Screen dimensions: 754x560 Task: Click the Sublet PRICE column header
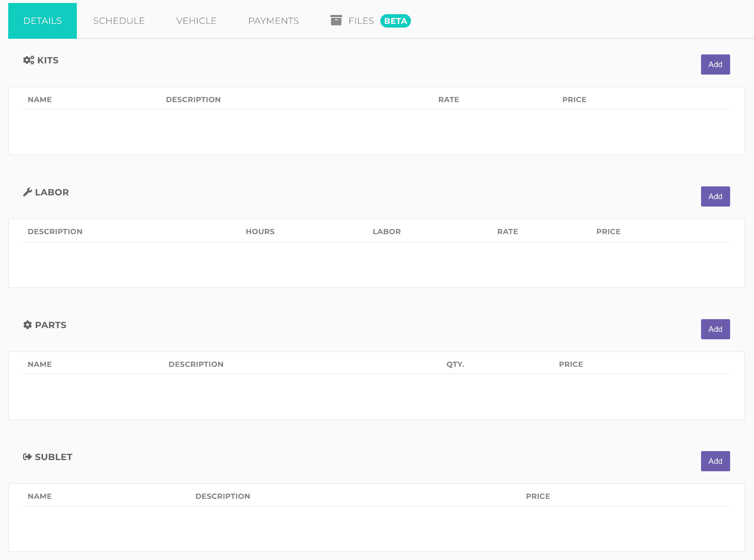click(537, 496)
